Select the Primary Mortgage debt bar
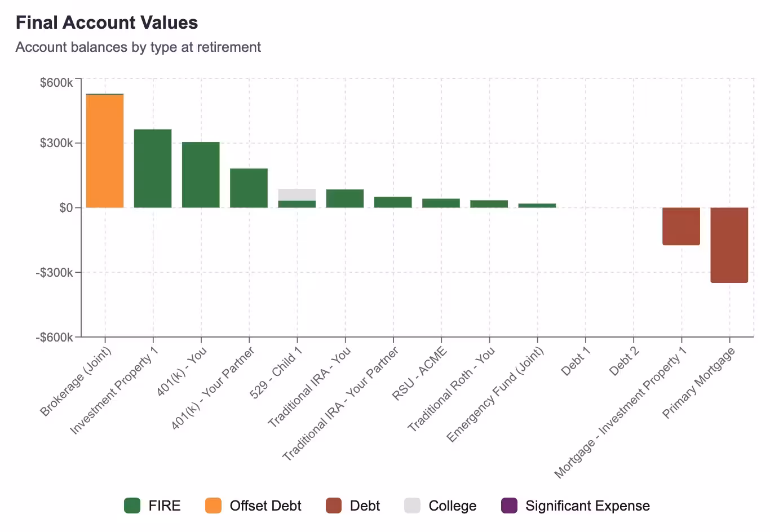The height and width of the screenshot is (532, 770). click(729, 245)
